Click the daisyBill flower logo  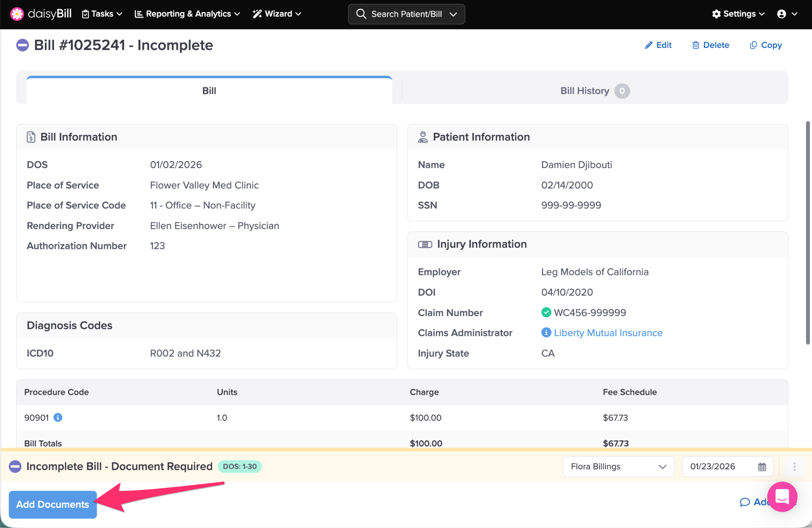coord(17,14)
